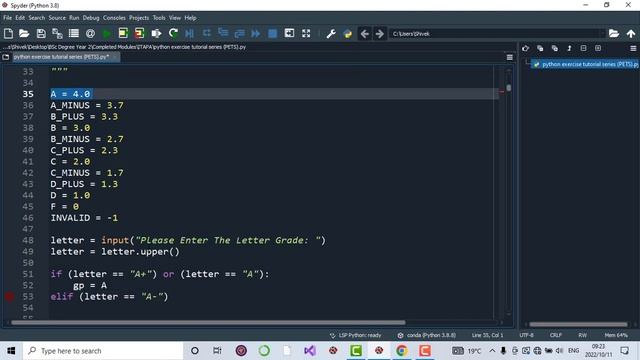Open the Tools menu
This screenshot has width=640, height=360.
pos(159,18)
